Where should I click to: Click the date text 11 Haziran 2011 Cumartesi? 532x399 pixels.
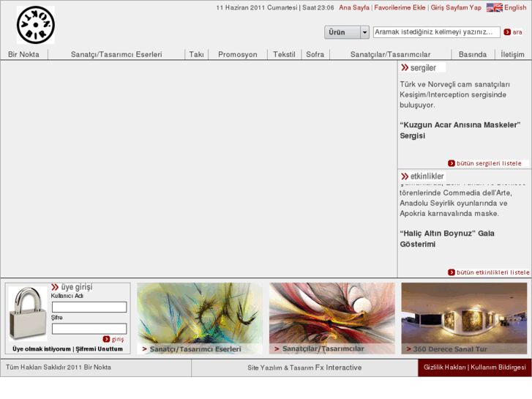257,7
